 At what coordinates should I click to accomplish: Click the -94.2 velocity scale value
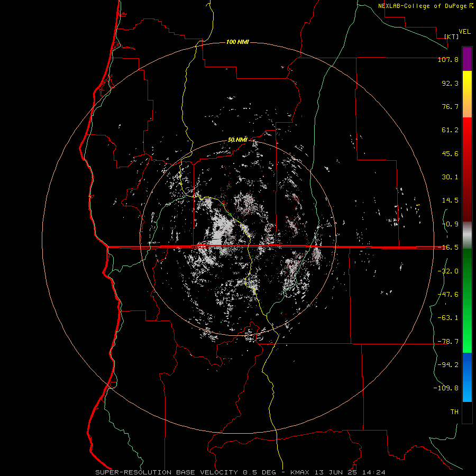448,364
